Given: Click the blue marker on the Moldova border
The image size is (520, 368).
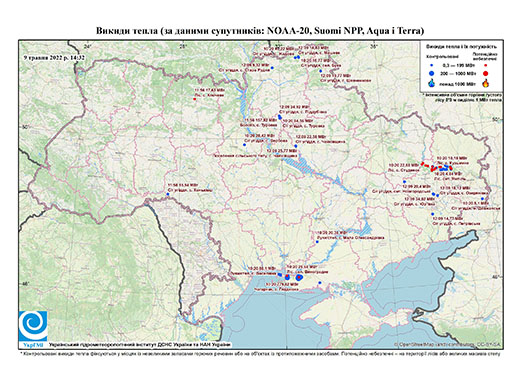Looking at the screenshot, I should point(168,194).
